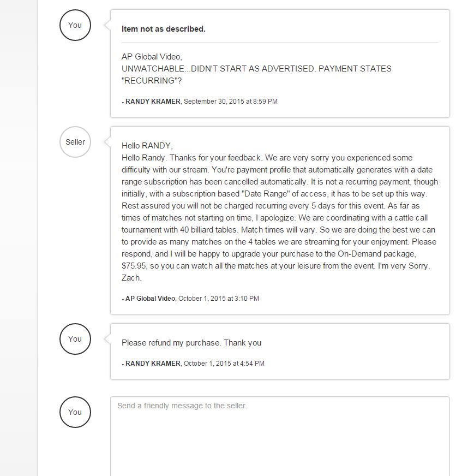This screenshot has width=462, height=476.
Task: Click the UNWATCHABLE complaint text
Action: coord(256,75)
